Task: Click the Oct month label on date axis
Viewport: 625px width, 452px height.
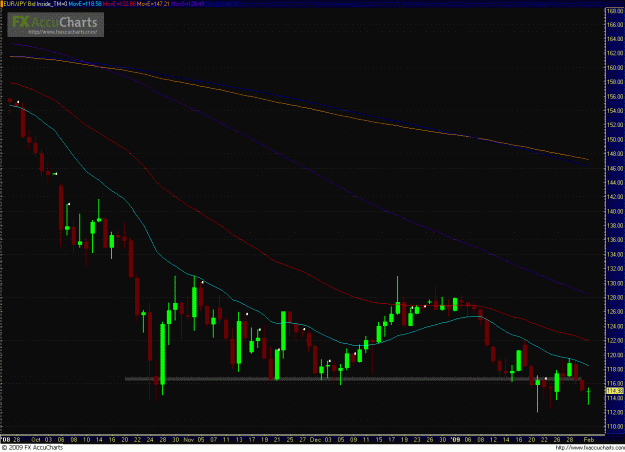Action: click(x=36, y=440)
